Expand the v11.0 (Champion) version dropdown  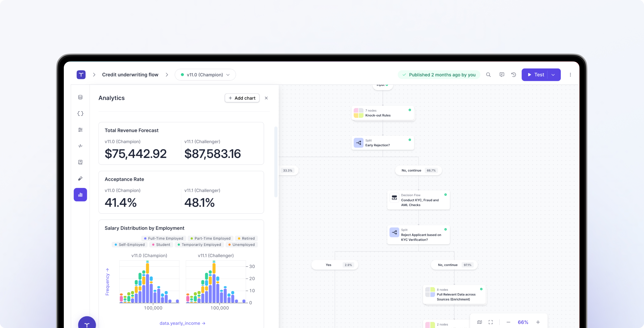click(205, 75)
